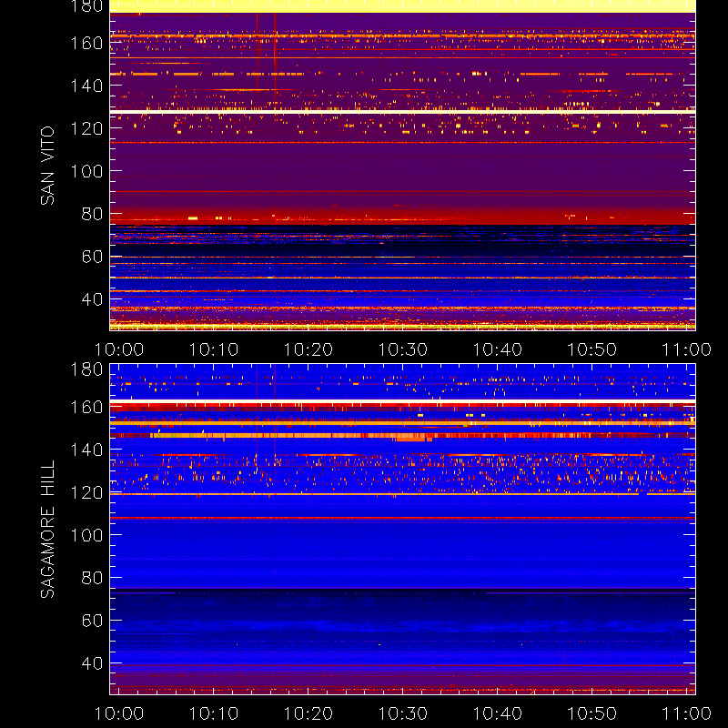Click 10:30 time label under San Vito plot
This screenshot has width=728, height=728.
(x=403, y=349)
